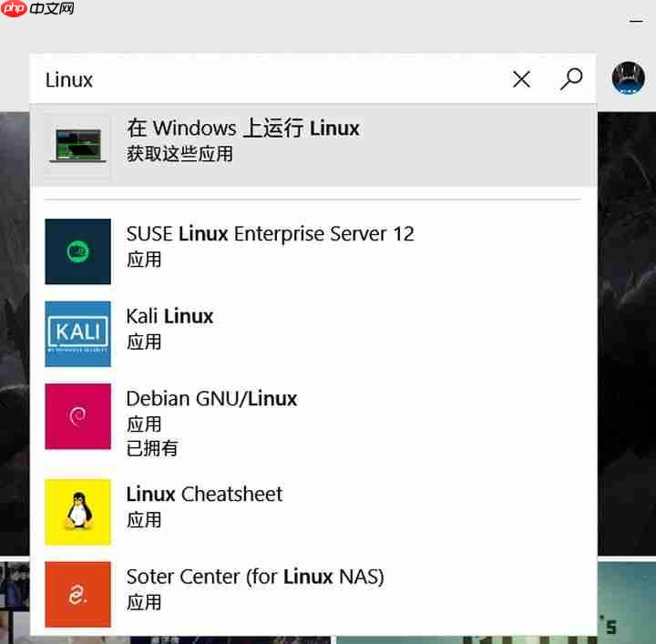Open the user account avatar

click(x=628, y=77)
